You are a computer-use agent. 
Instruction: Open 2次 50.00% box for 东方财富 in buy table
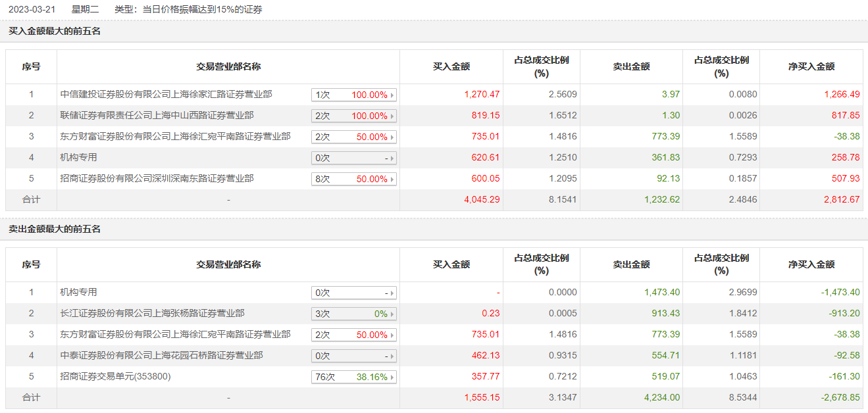(x=354, y=137)
